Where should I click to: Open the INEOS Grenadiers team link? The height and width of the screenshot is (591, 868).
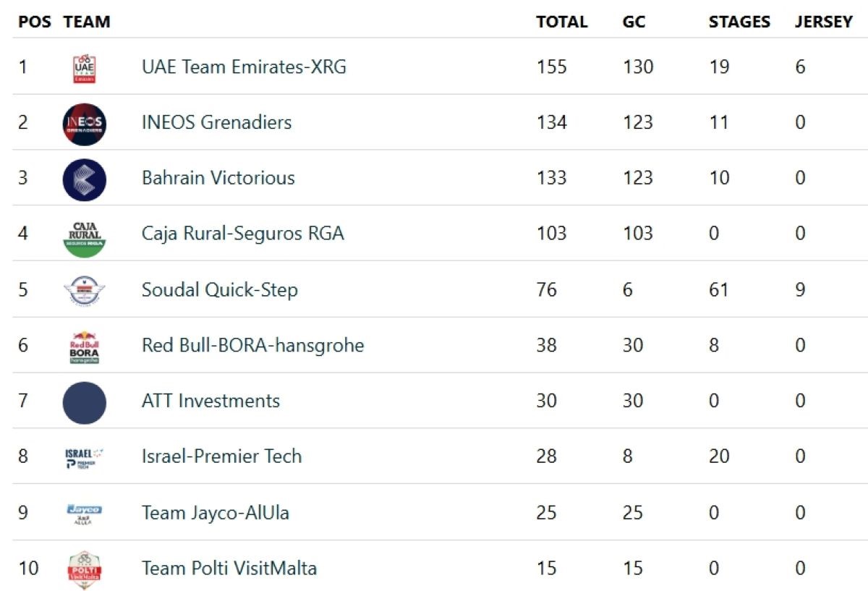click(216, 122)
